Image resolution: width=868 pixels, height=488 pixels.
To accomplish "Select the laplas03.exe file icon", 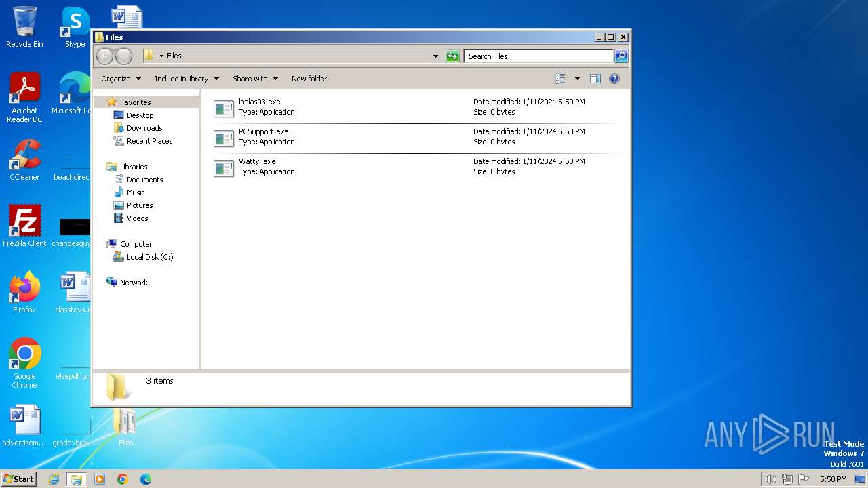I will click(x=224, y=108).
